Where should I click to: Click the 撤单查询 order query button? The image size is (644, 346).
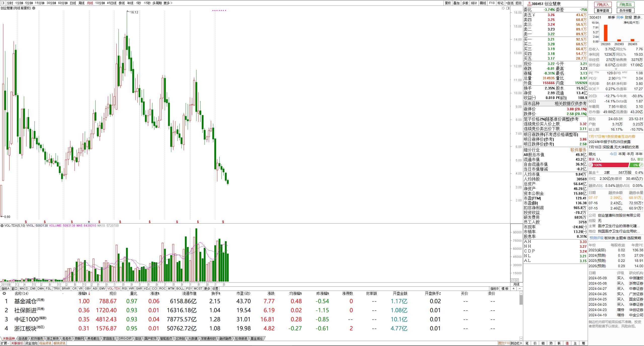pos(603,11)
